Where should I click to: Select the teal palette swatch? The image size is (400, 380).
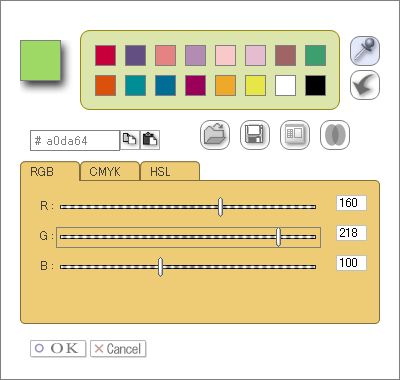[135, 85]
